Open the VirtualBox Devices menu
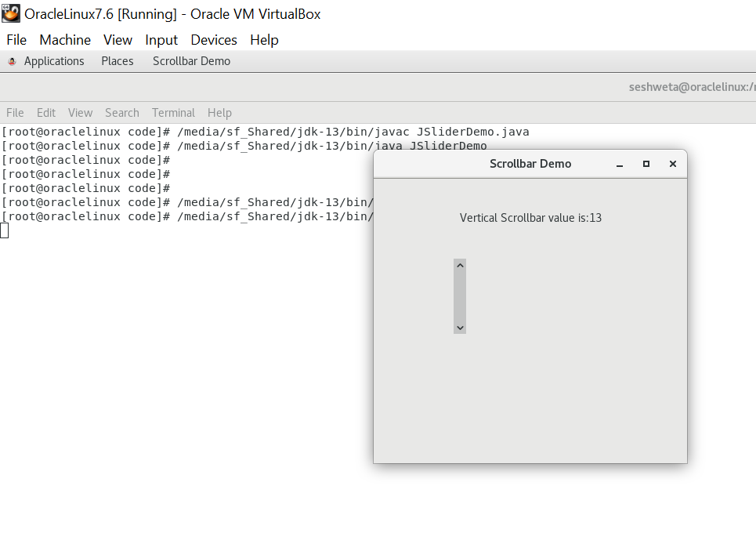This screenshot has width=756, height=551. pyautogui.click(x=214, y=40)
